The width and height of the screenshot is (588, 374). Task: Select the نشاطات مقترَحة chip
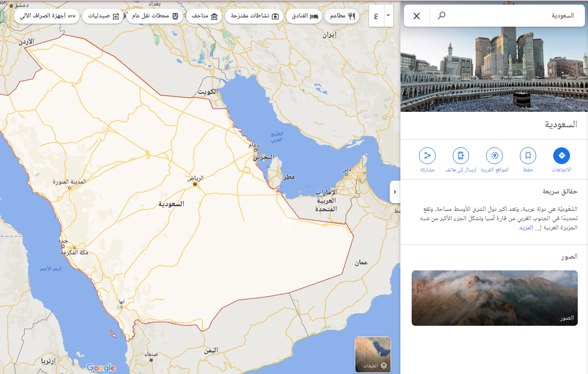255,16
